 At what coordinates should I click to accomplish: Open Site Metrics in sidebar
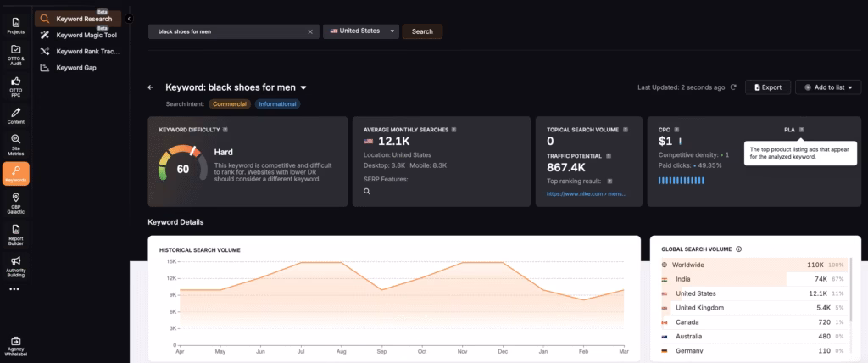(x=14, y=146)
